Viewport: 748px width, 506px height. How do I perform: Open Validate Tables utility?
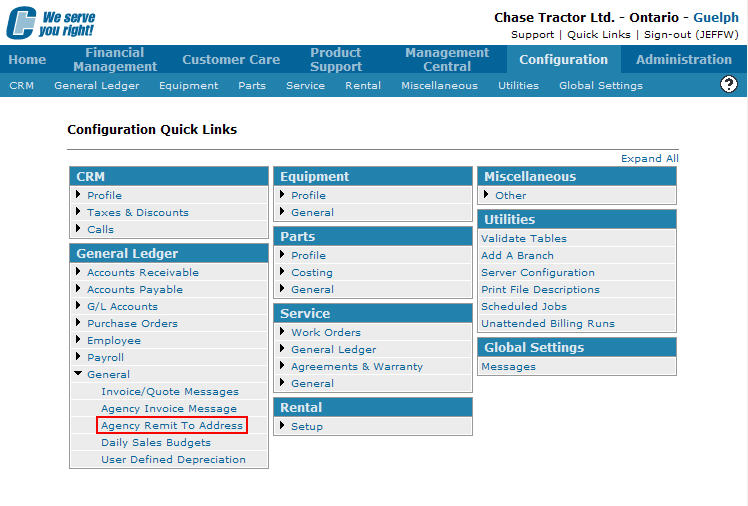pyautogui.click(x=524, y=238)
